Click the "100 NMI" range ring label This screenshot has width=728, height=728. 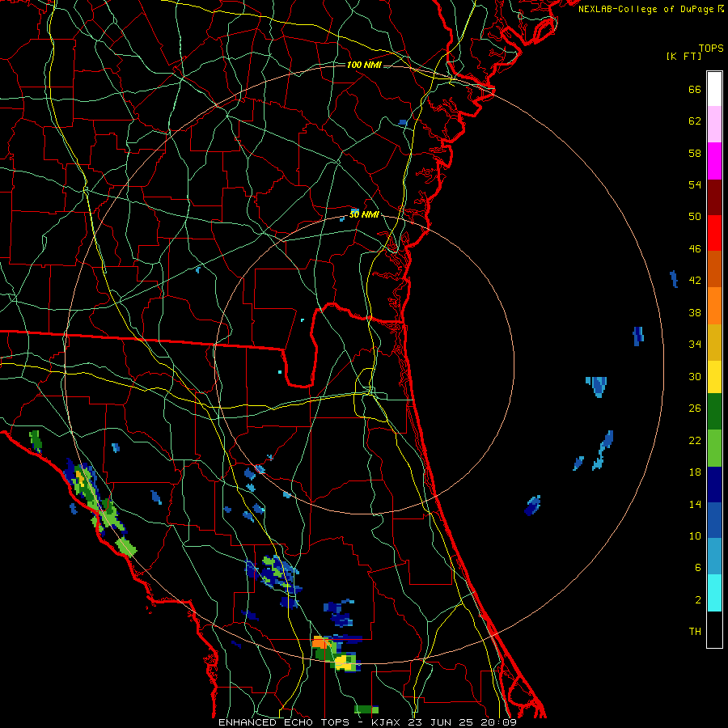click(364, 65)
